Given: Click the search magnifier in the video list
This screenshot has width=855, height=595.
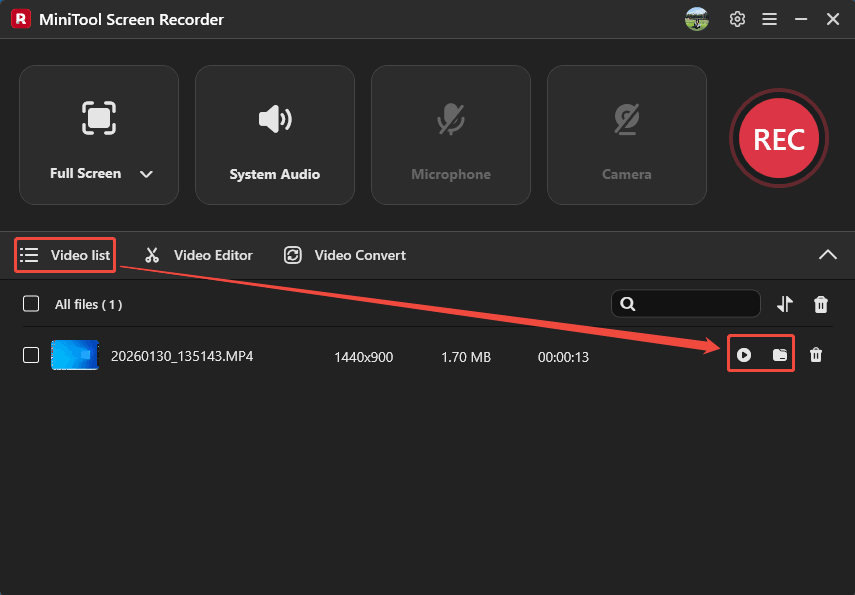Looking at the screenshot, I should click(x=627, y=303).
